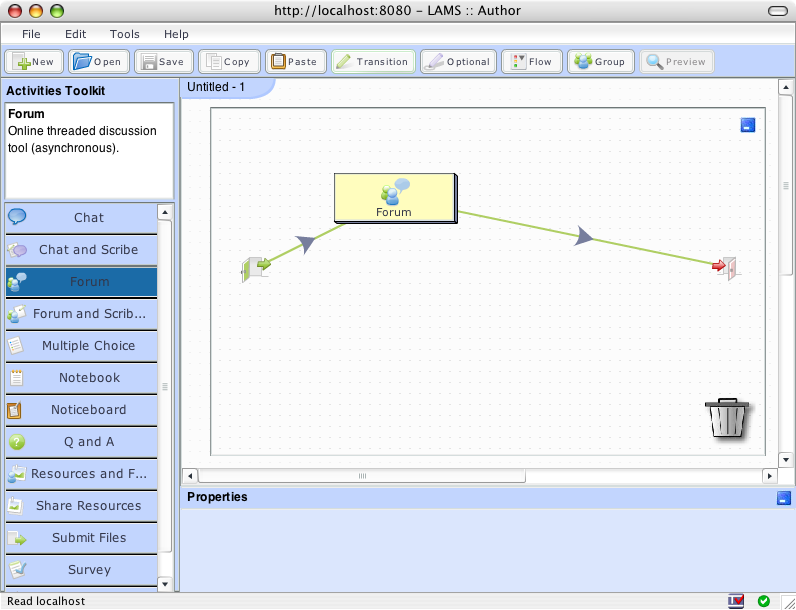Click the Group tool in the toolbar
The width and height of the screenshot is (796, 610).
[600, 62]
